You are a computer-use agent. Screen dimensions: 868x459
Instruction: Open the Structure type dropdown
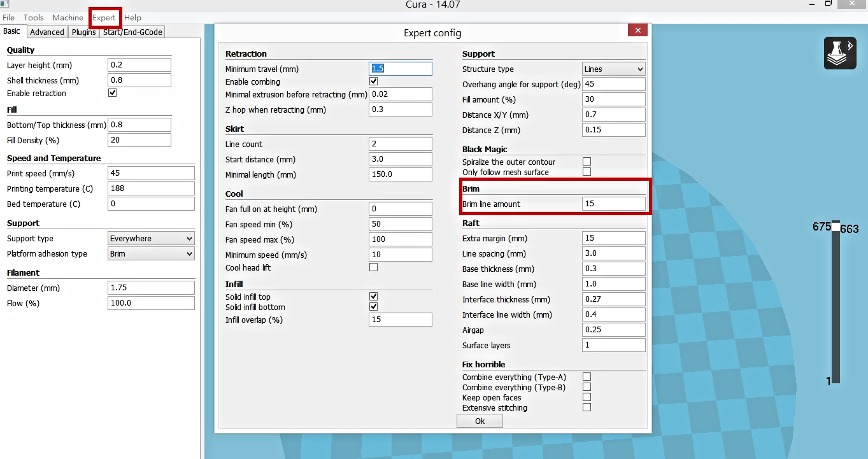tap(614, 69)
